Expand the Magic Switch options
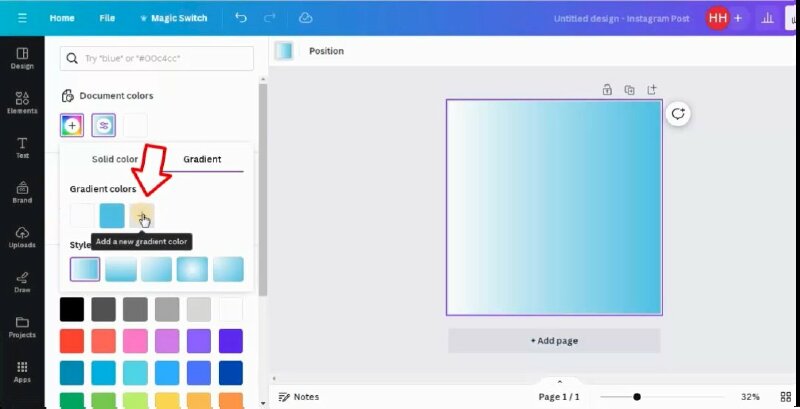Image resolution: width=800 pixels, height=409 pixels. point(173,18)
